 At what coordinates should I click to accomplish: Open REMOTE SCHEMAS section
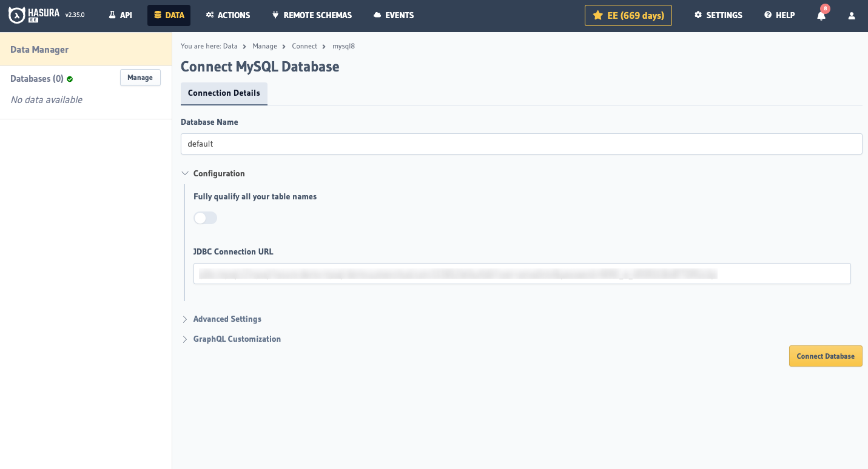pyautogui.click(x=312, y=15)
